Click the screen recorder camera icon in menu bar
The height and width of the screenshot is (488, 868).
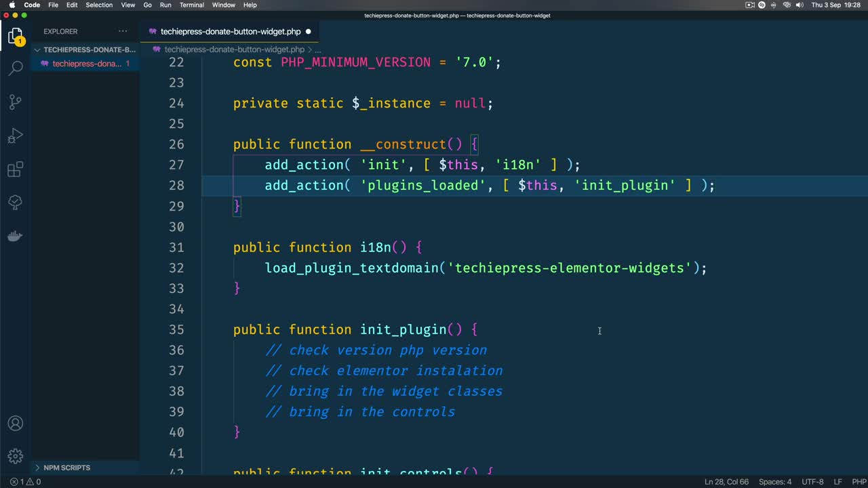click(750, 5)
